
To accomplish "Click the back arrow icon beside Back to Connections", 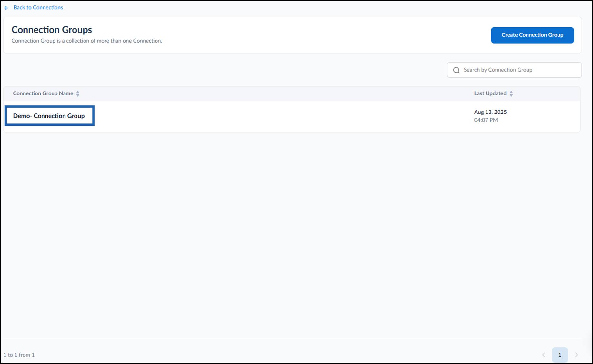I will click(6, 8).
